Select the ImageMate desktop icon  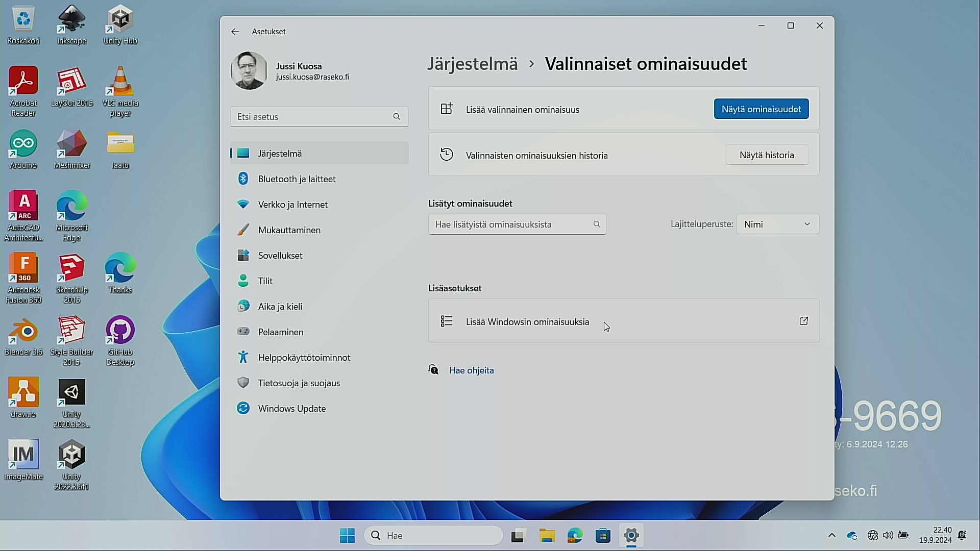click(x=23, y=460)
